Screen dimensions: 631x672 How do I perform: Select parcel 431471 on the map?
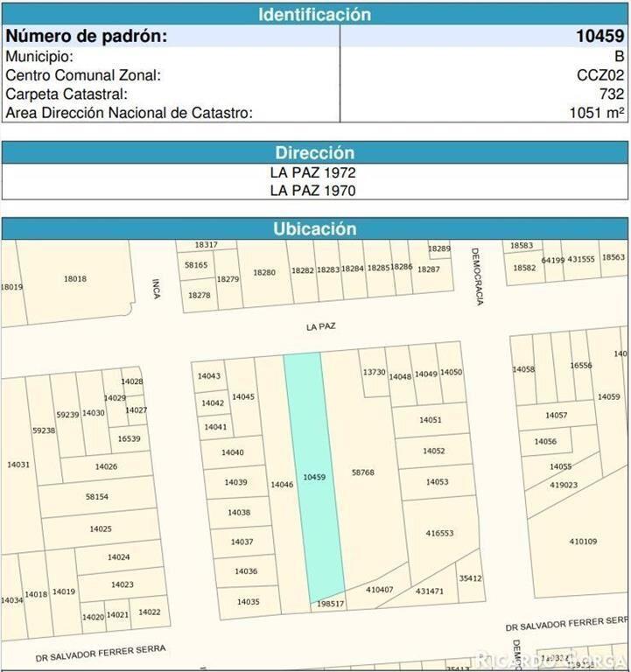coord(429,591)
